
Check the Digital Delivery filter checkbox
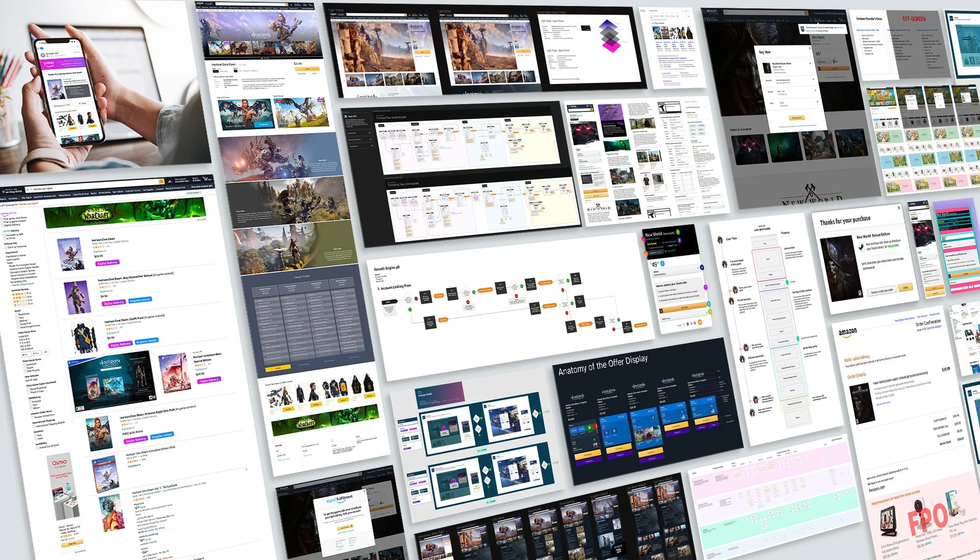(x=3, y=224)
